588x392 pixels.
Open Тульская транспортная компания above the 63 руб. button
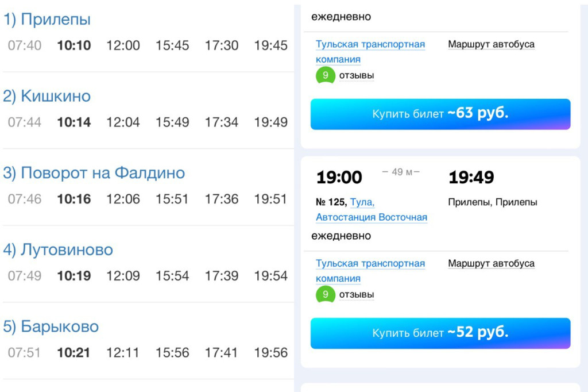click(x=370, y=52)
